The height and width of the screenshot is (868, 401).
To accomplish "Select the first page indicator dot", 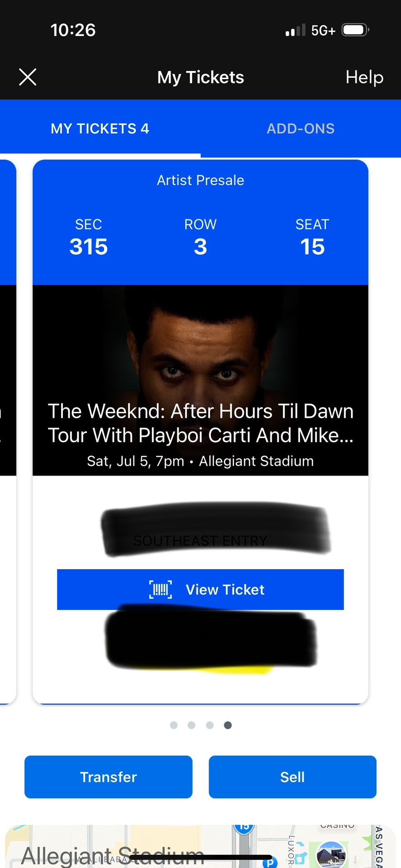I will (x=174, y=725).
